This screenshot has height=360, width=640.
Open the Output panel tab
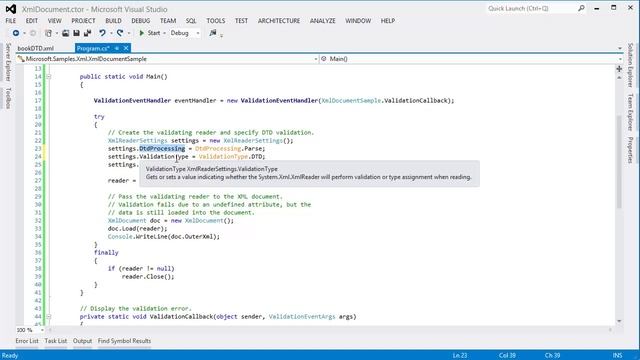82,341
